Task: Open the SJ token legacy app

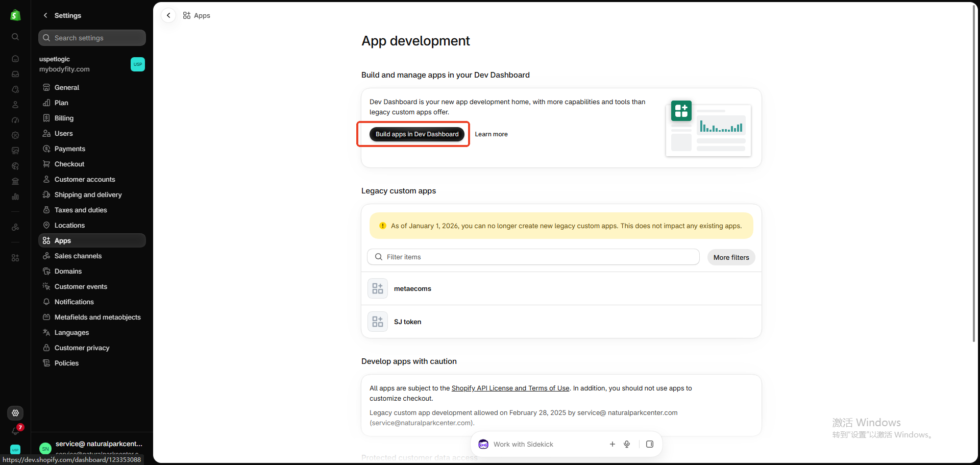Action: [561, 322]
